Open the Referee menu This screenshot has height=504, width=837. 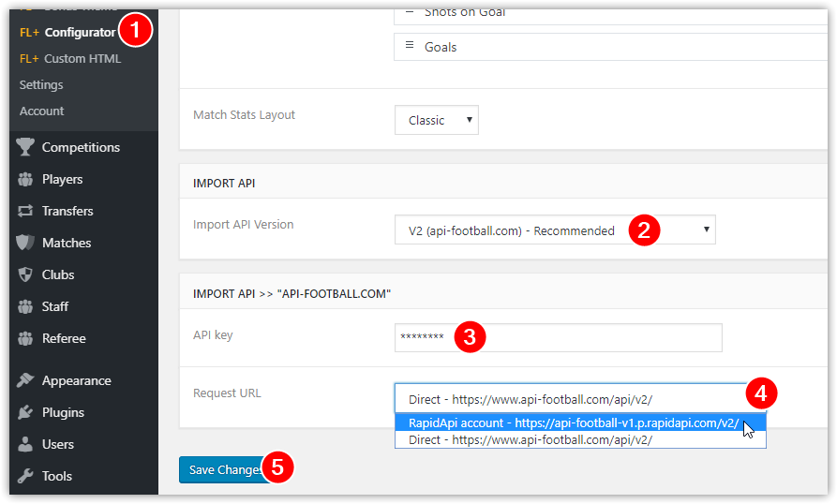click(64, 339)
